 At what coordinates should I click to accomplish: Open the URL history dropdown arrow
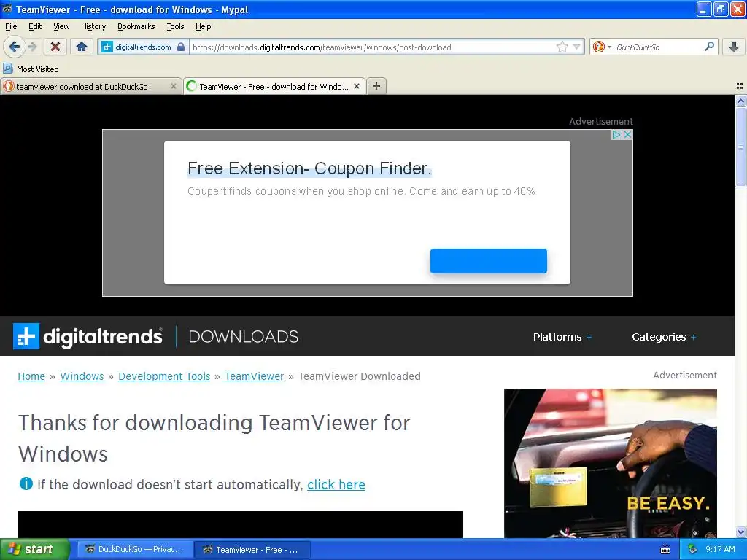click(x=576, y=47)
